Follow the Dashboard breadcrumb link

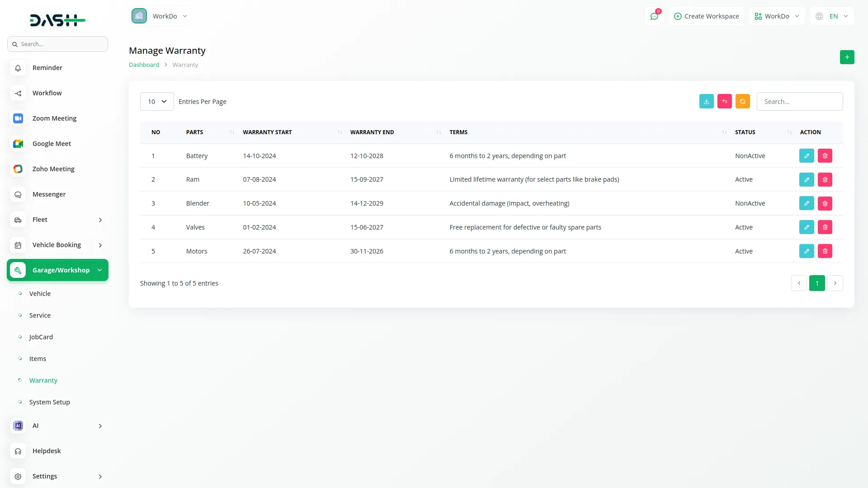point(144,65)
